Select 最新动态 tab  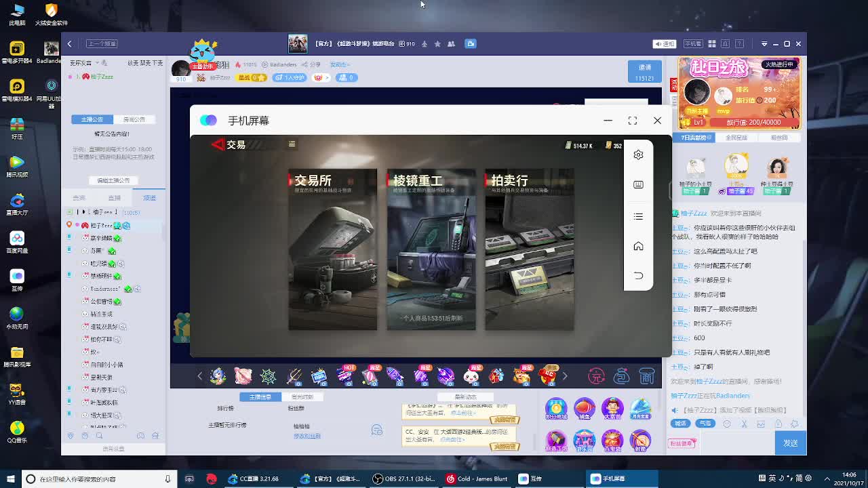pyautogui.click(x=465, y=396)
